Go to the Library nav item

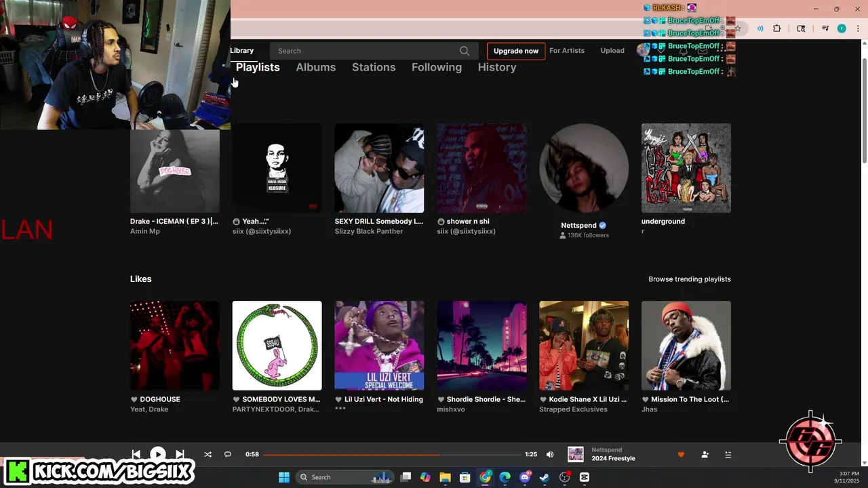click(x=242, y=51)
